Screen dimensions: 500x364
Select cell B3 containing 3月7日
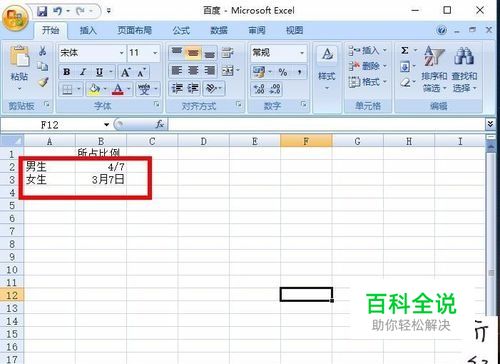[101, 180]
